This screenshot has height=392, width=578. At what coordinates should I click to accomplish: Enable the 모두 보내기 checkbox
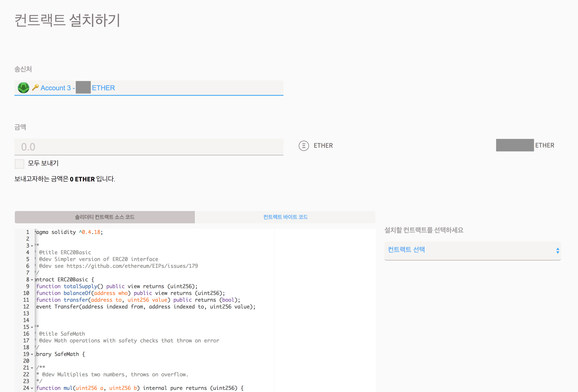click(19, 164)
